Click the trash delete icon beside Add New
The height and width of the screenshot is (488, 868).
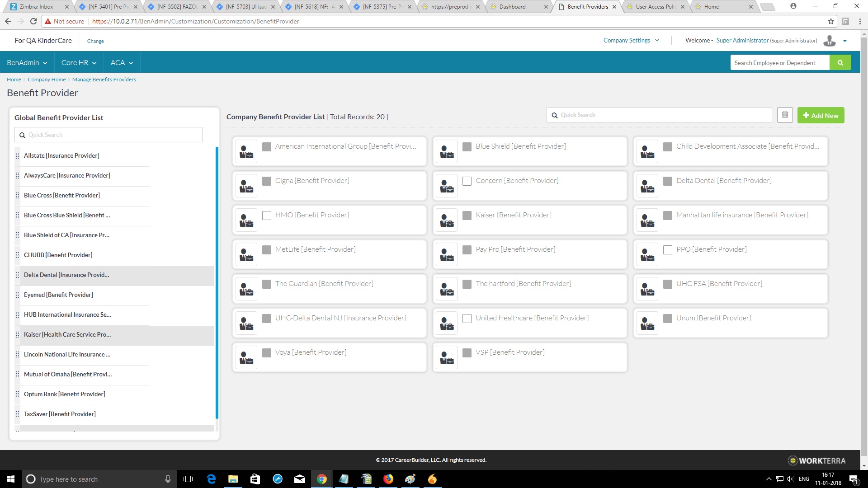click(785, 115)
